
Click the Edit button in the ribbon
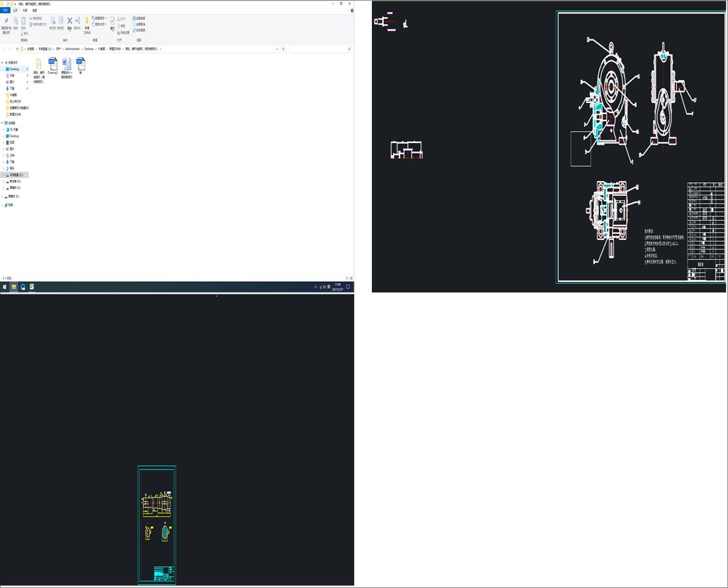pyautogui.click(x=121, y=26)
